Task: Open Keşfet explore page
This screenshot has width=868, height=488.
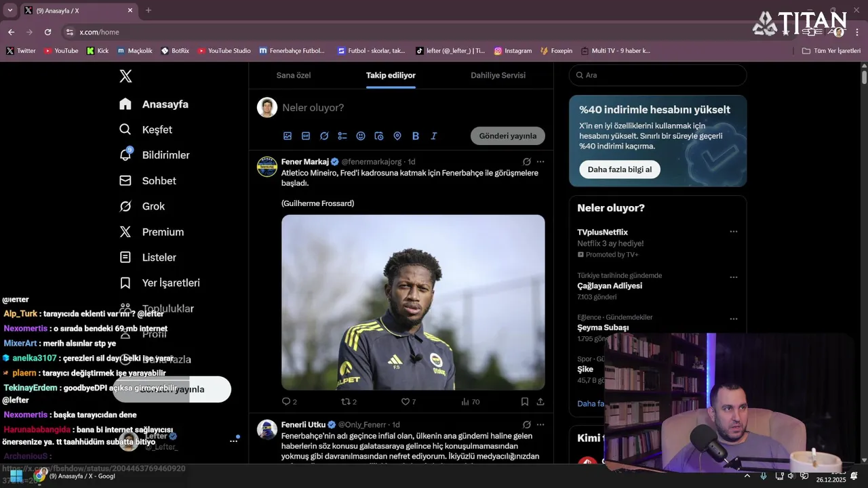Action: (146, 129)
